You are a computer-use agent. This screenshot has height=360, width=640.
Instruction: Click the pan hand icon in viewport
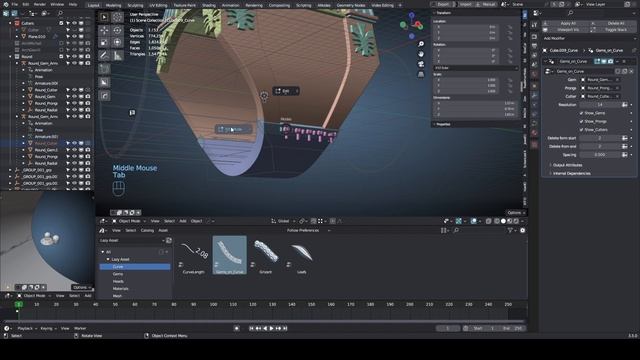pos(421,54)
